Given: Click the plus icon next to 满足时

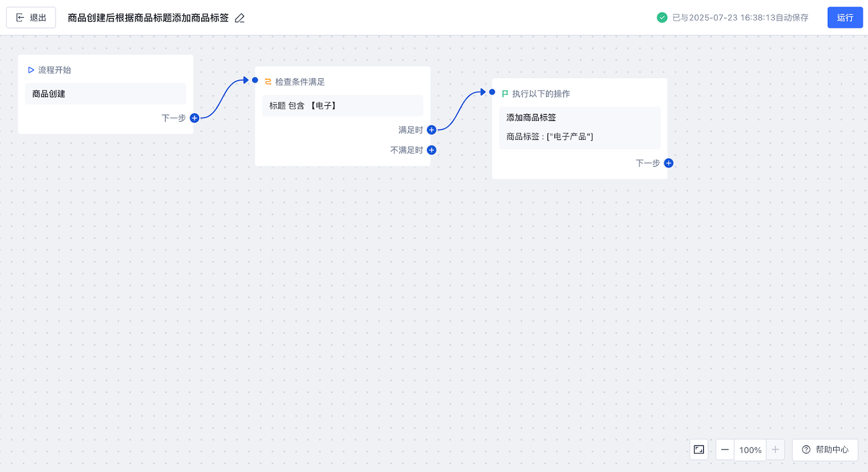Looking at the screenshot, I should coord(431,130).
